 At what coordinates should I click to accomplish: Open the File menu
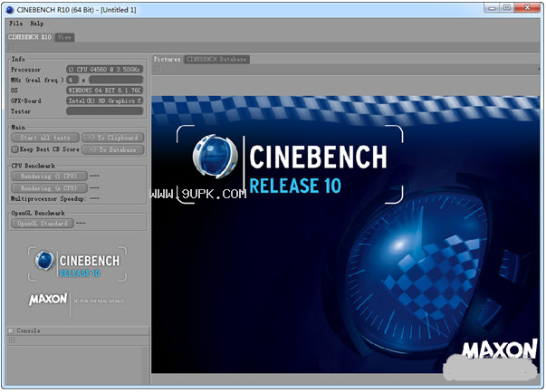(x=15, y=24)
